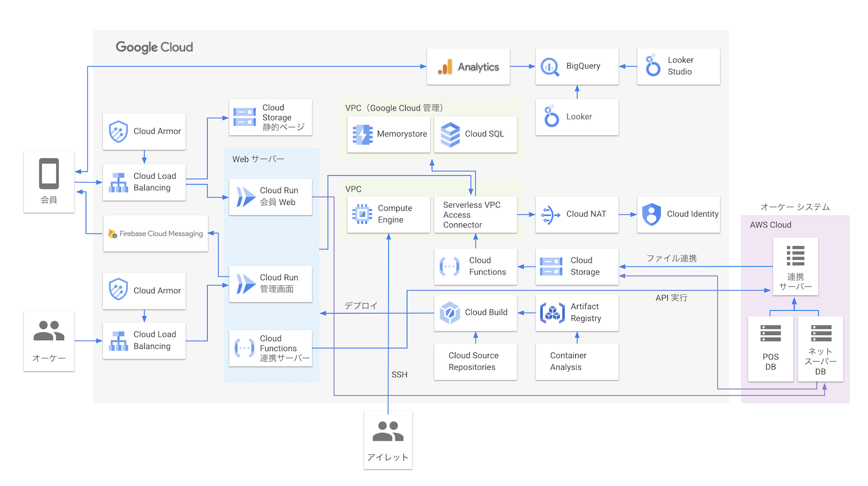The image size is (868, 486).
Task: Click the Cloud Functions icon beside Cloud Storage
Action: pyautogui.click(x=450, y=266)
